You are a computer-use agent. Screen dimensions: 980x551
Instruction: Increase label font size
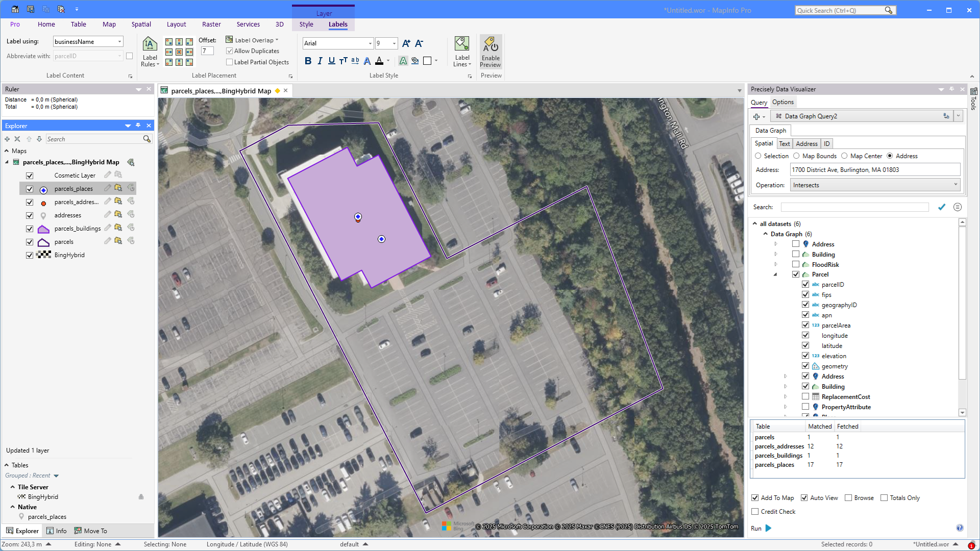tap(406, 43)
